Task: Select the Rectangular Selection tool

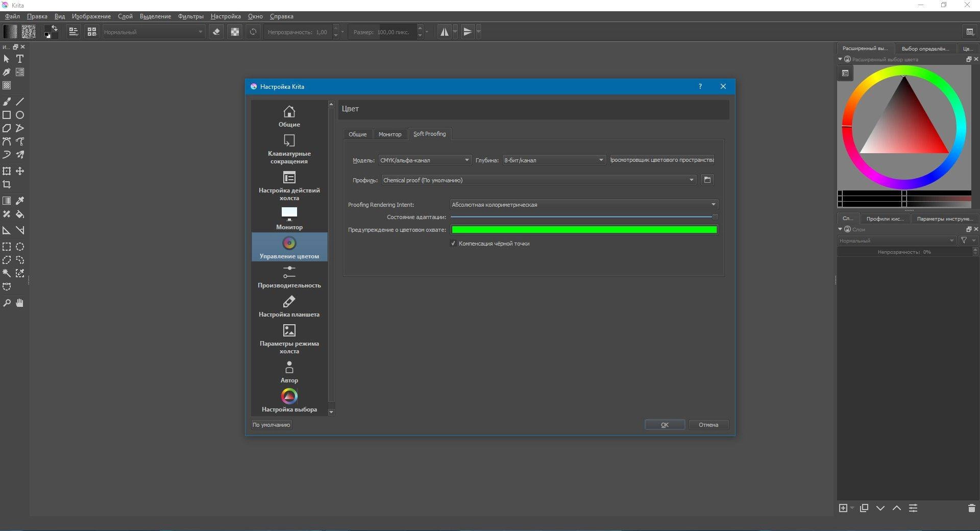Action: pos(7,247)
